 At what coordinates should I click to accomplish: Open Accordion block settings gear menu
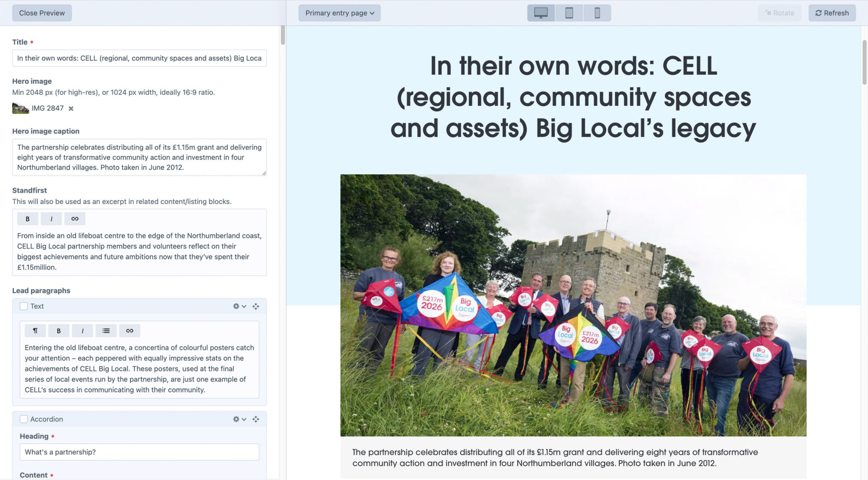click(x=239, y=419)
